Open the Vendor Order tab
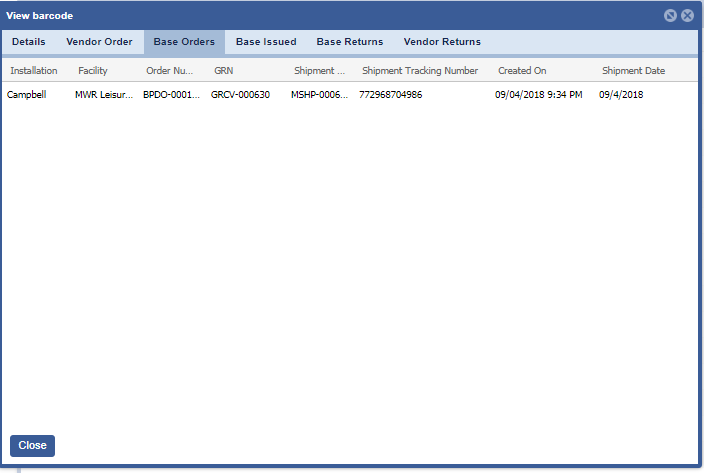704x473 pixels. [x=99, y=42]
